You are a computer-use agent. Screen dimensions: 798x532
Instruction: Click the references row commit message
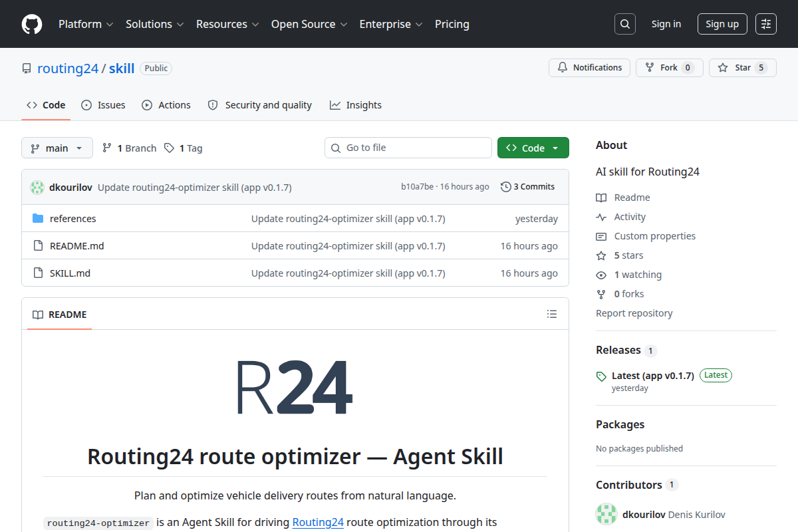[348, 219]
